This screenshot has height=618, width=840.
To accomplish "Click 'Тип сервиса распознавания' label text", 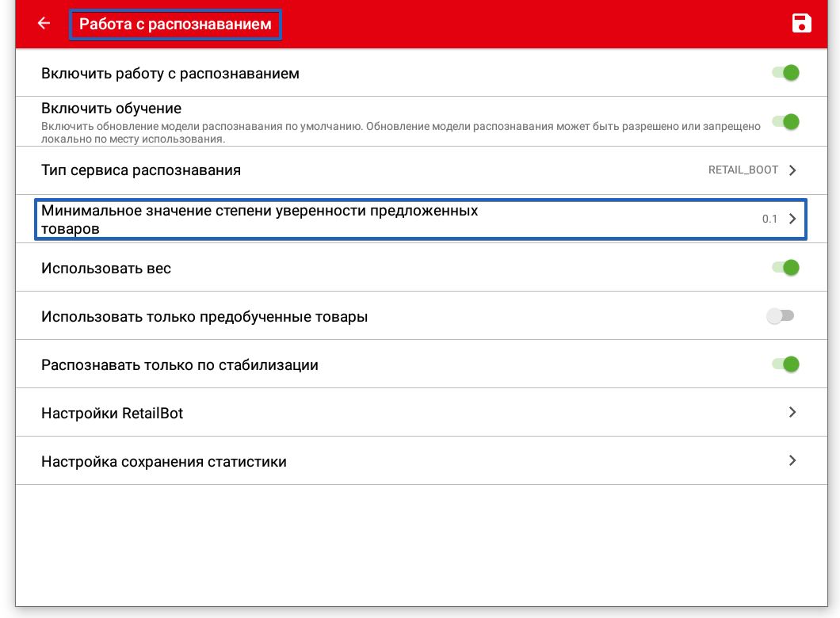I will 140,170.
